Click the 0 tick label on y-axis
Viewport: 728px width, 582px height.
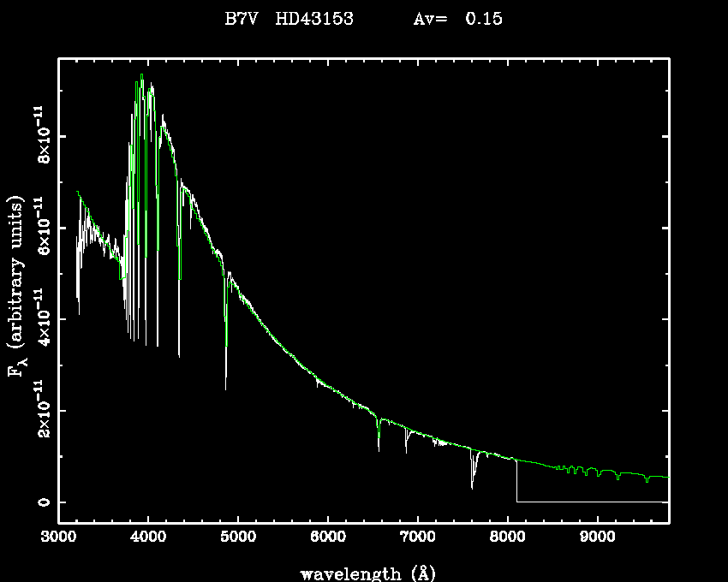42,502
